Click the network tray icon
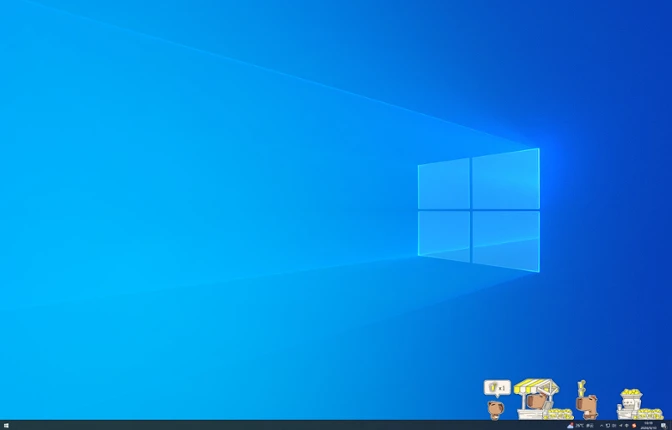This screenshot has width=672, height=430. (627, 425)
